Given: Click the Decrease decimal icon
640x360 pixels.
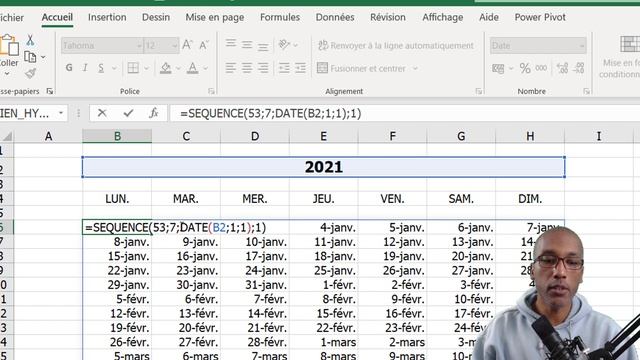Looking at the screenshot, I should [x=578, y=68].
